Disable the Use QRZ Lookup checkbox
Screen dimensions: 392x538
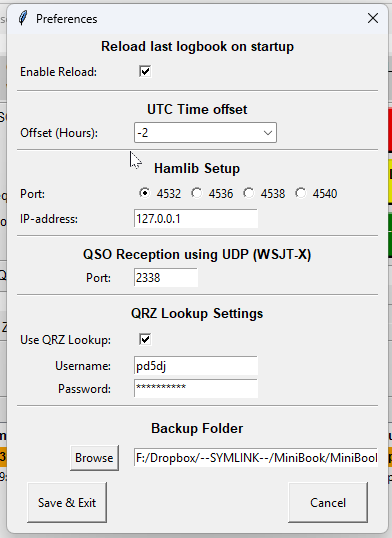[x=145, y=339]
